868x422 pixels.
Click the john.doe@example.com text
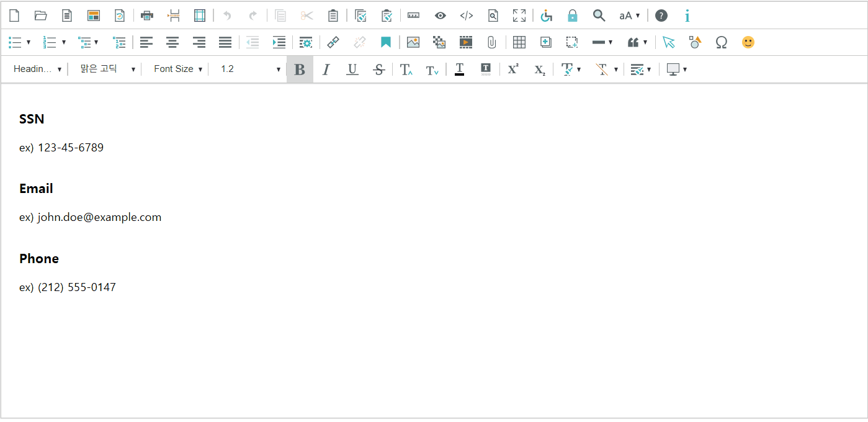click(x=99, y=217)
